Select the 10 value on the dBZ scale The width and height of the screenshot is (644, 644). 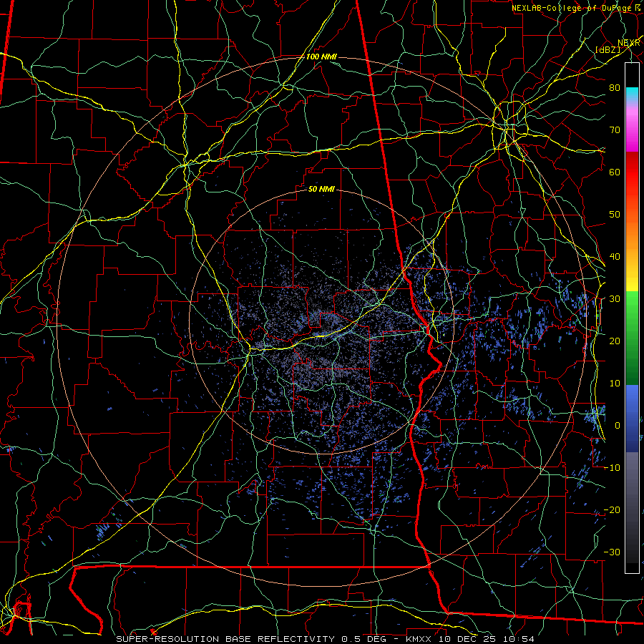tap(615, 384)
